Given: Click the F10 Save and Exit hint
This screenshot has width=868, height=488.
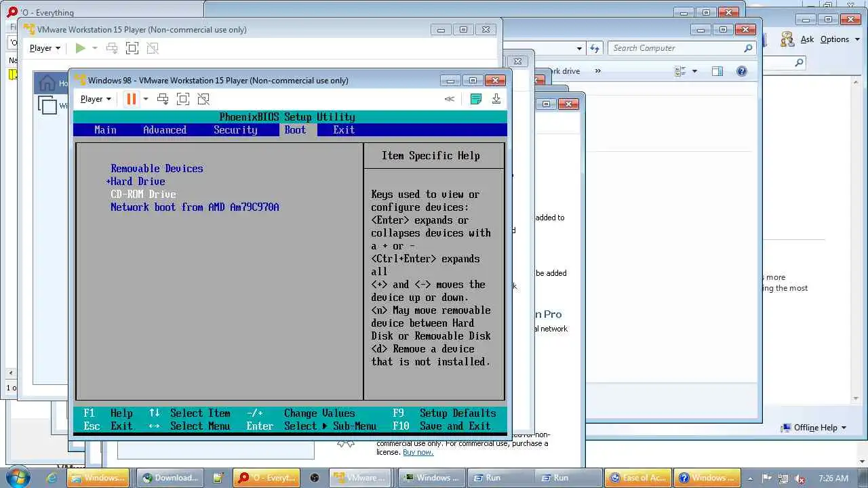Looking at the screenshot, I should coord(441,426).
